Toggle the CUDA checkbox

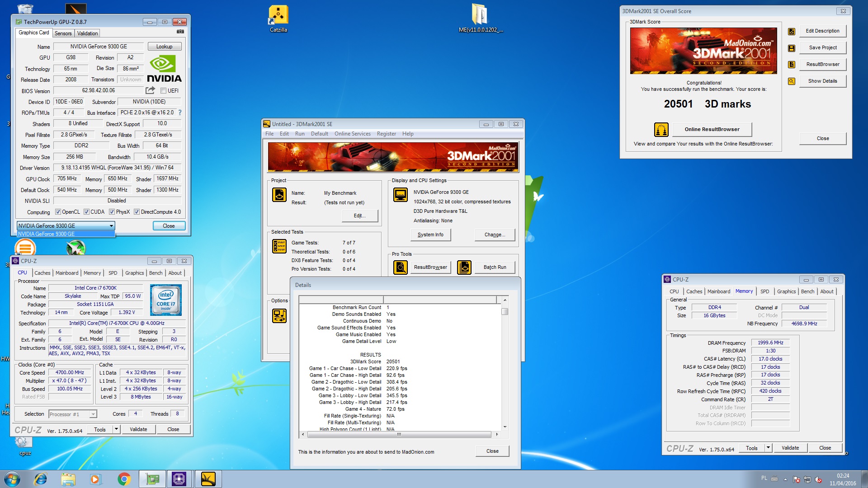(x=86, y=212)
